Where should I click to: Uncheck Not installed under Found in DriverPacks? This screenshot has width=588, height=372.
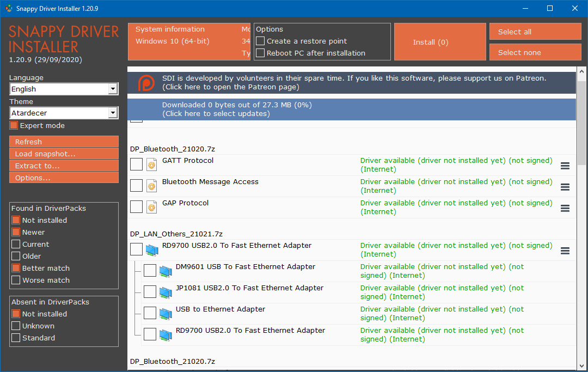pyautogui.click(x=16, y=220)
